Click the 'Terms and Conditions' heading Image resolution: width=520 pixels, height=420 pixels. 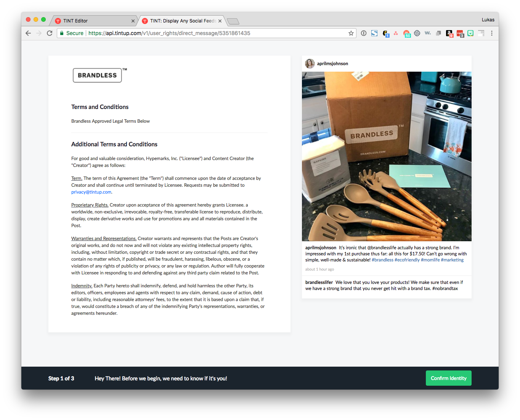pyautogui.click(x=100, y=107)
